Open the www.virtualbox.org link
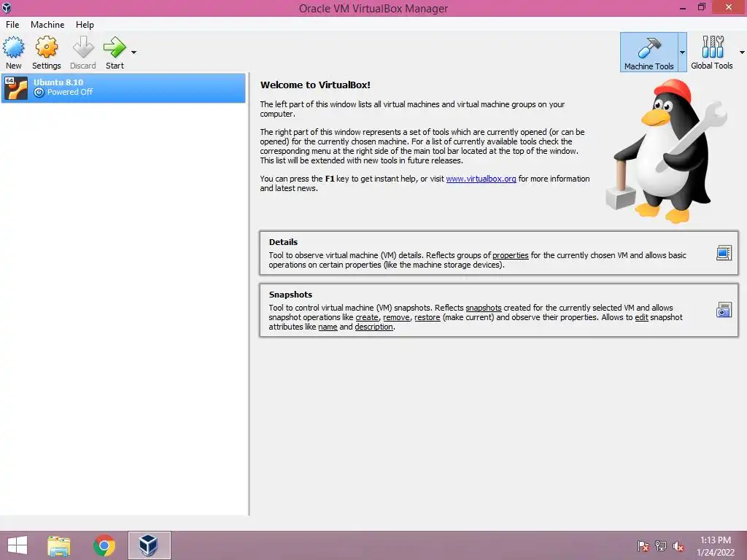Screen dimensions: 747x560 (x=481, y=179)
